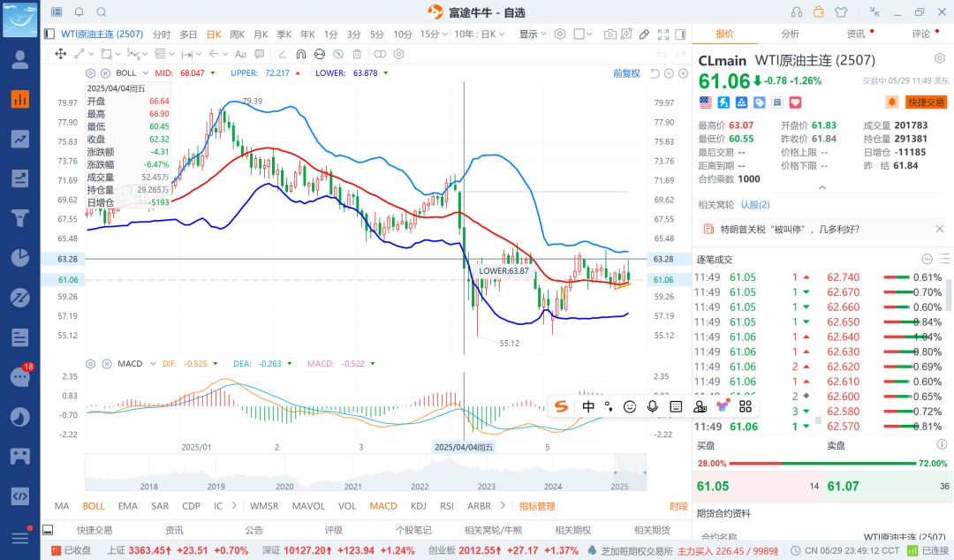Click the ask price 61.07 cell
Screen dimensions: 954x560
(887, 487)
